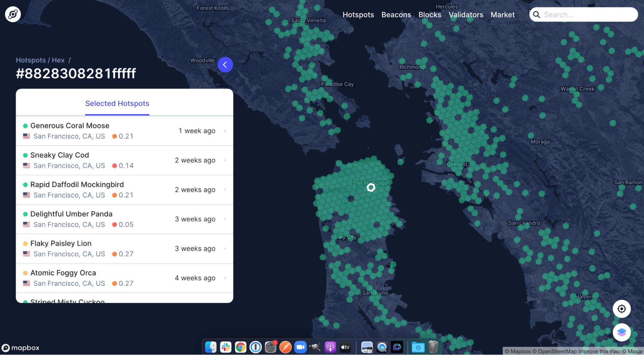The height and width of the screenshot is (355, 644).
Task: Open Zoom from the dock
Action: [x=300, y=347]
